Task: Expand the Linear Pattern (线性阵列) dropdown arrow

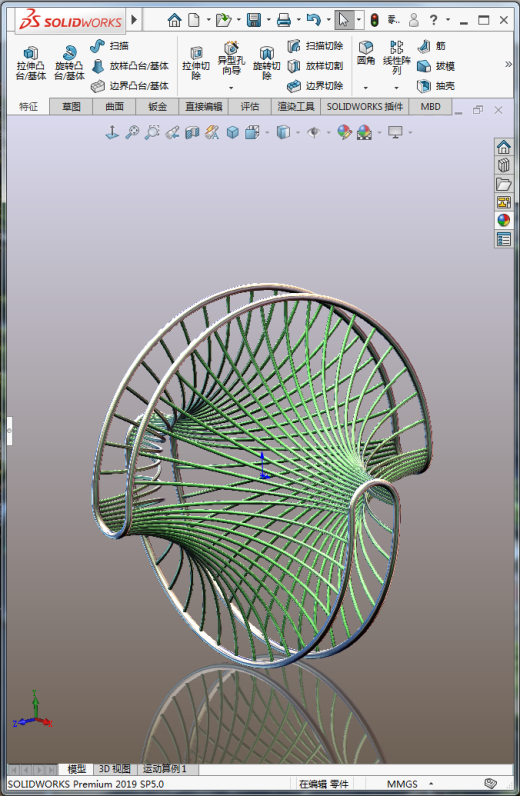Action: pyautogui.click(x=396, y=88)
